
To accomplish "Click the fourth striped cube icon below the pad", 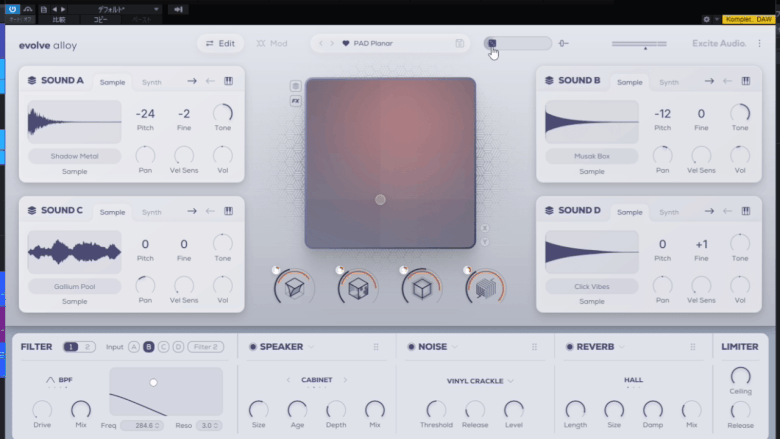I will pos(486,288).
